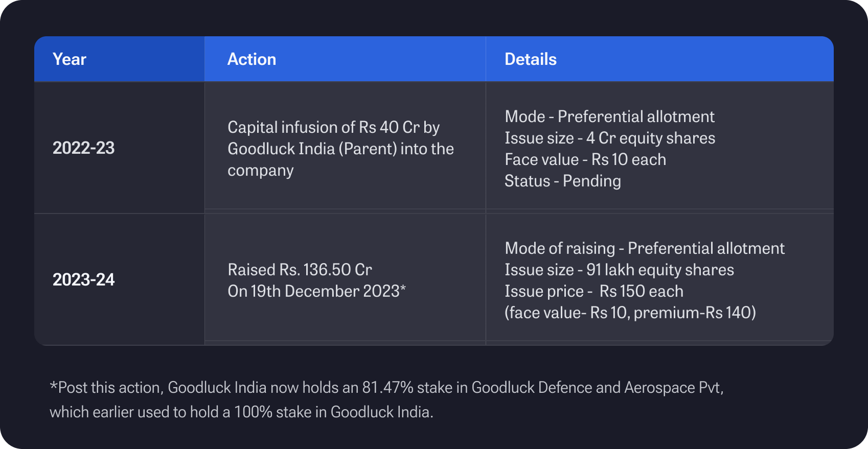Click the Details column header
This screenshot has width=868, height=449.
click(x=530, y=59)
